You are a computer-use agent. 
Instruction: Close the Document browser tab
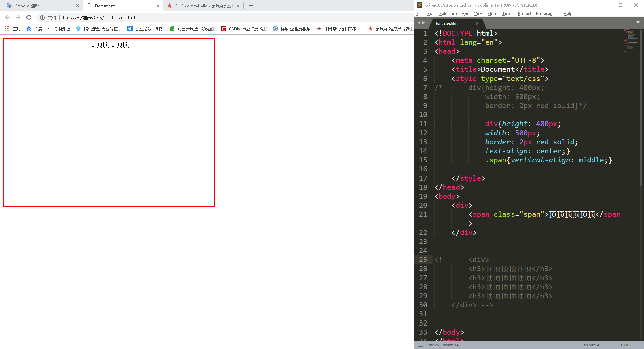click(x=158, y=6)
